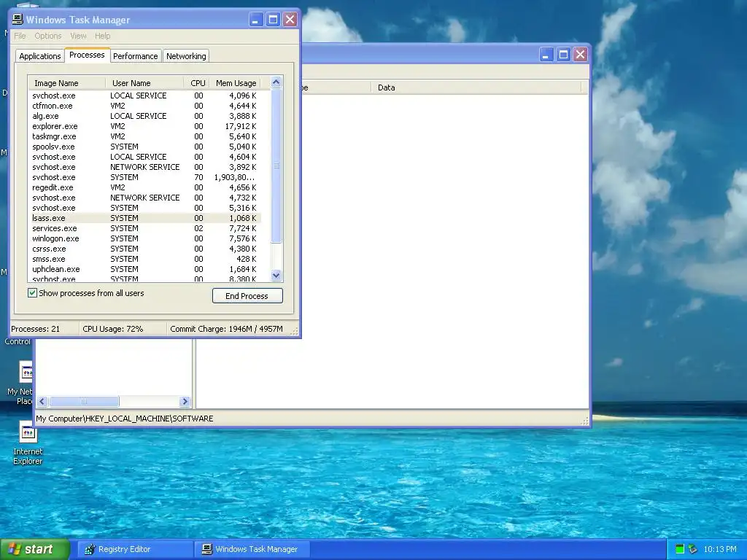Close the Registry Editor window
Image resolution: width=747 pixels, height=560 pixels.
[x=580, y=55]
